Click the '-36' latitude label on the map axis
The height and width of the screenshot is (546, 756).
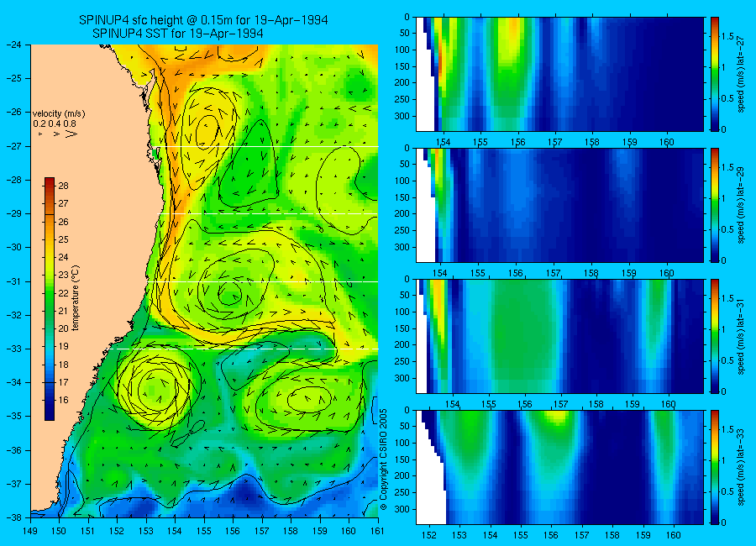point(14,450)
